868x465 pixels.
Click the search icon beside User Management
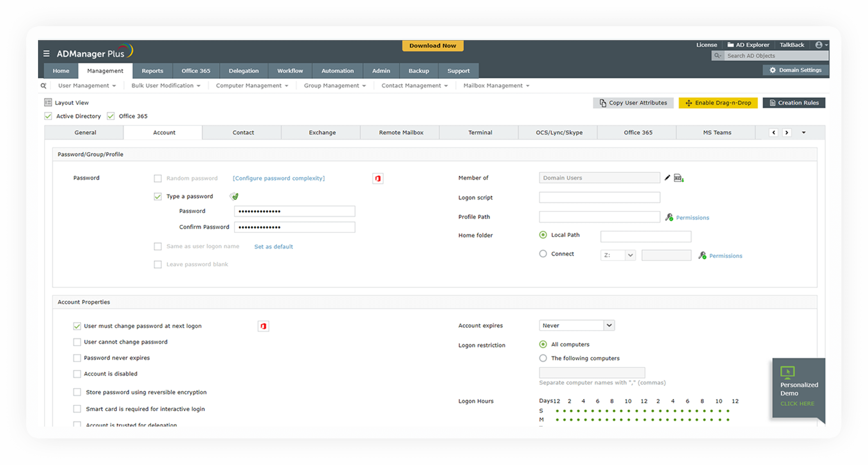[x=43, y=86]
